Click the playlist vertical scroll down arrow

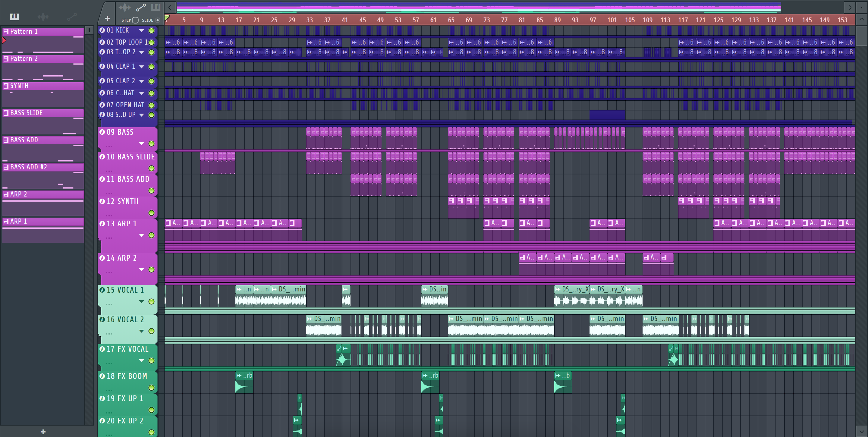point(861,431)
